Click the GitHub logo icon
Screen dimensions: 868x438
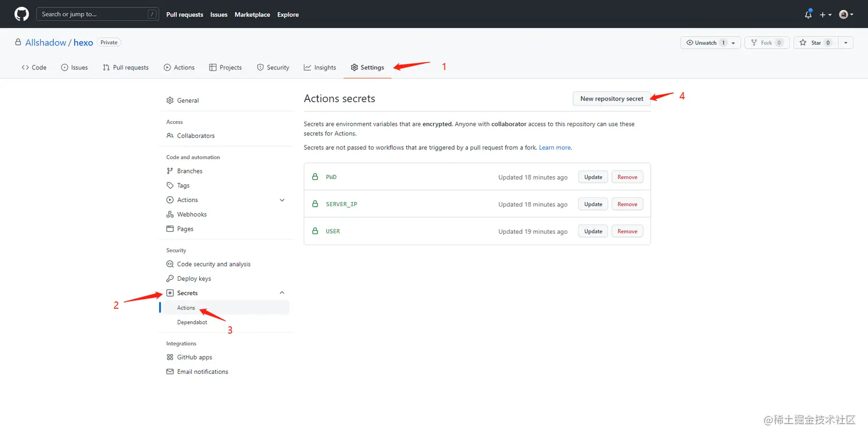[x=22, y=14]
